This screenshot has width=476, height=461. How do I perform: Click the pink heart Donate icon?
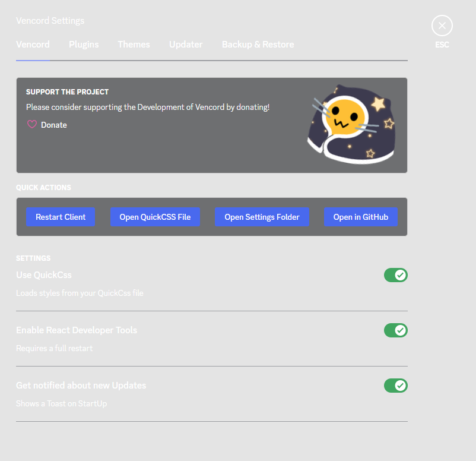[x=32, y=124]
